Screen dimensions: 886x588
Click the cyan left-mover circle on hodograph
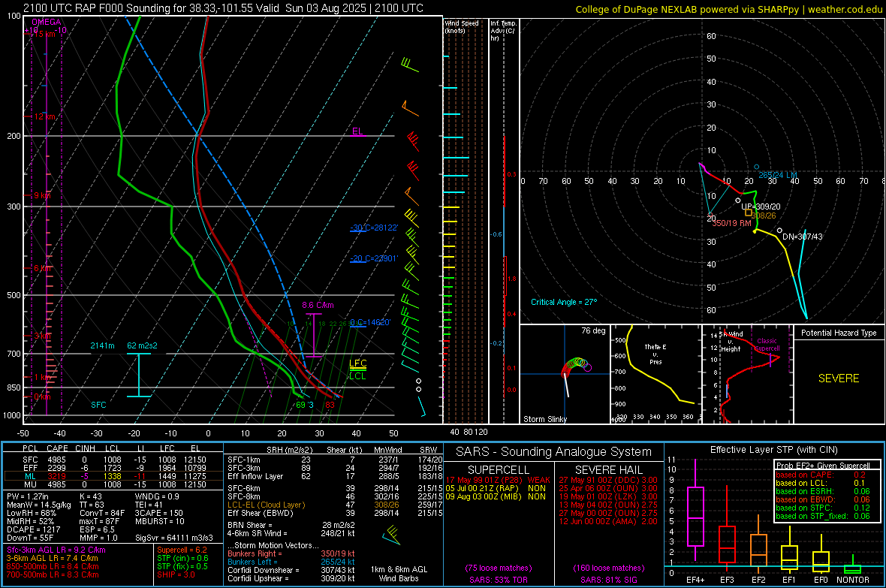[x=757, y=167]
